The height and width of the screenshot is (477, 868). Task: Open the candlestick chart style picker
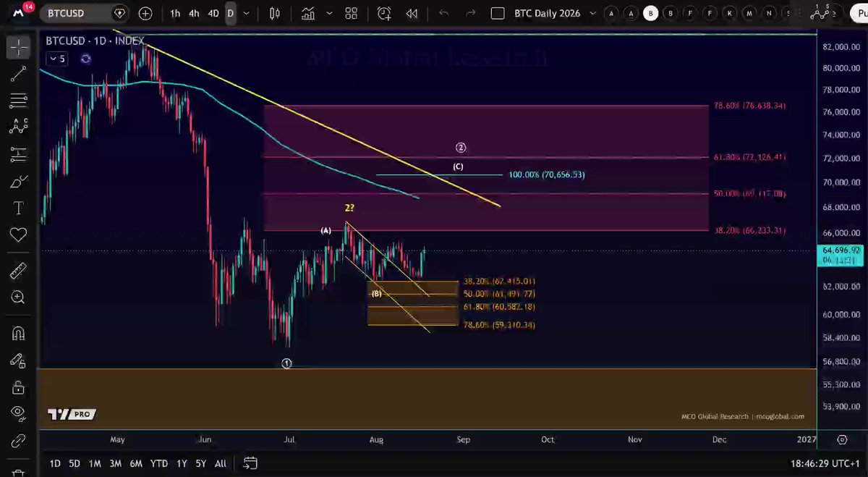point(274,13)
